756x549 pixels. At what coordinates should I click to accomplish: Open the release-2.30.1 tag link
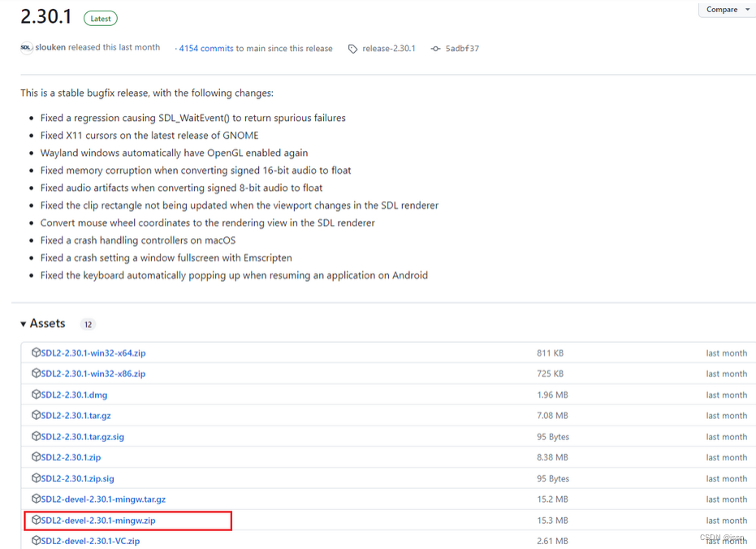point(389,48)
